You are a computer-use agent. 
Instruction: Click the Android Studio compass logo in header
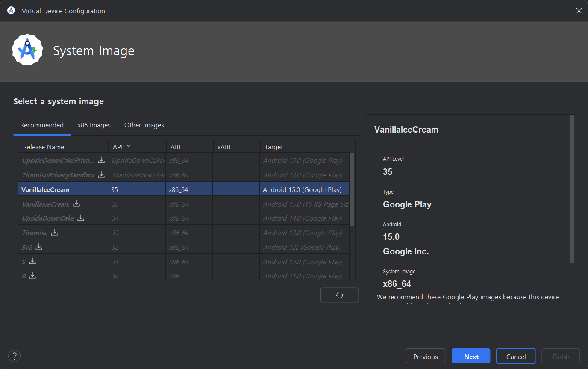pyautogui.click(x=27, y=50)
